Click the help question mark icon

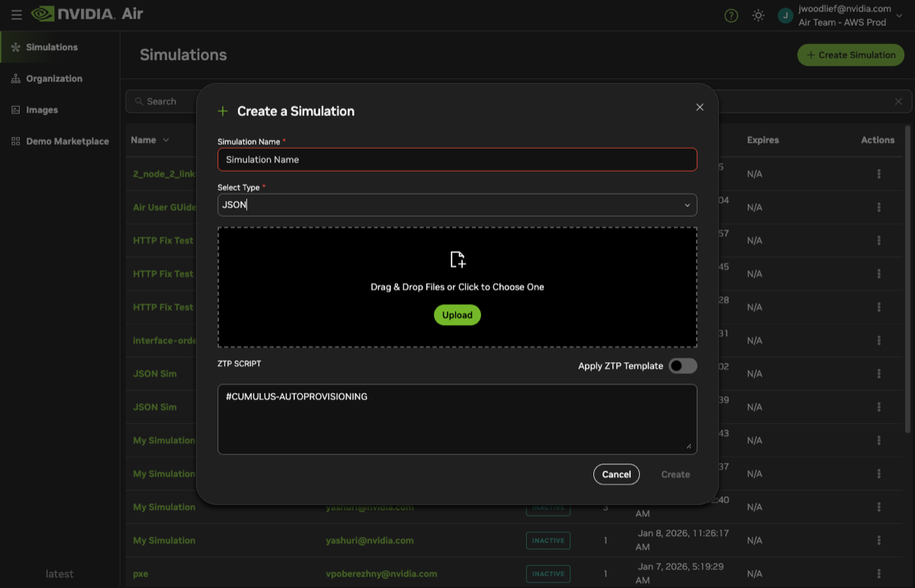pos(731,15)
